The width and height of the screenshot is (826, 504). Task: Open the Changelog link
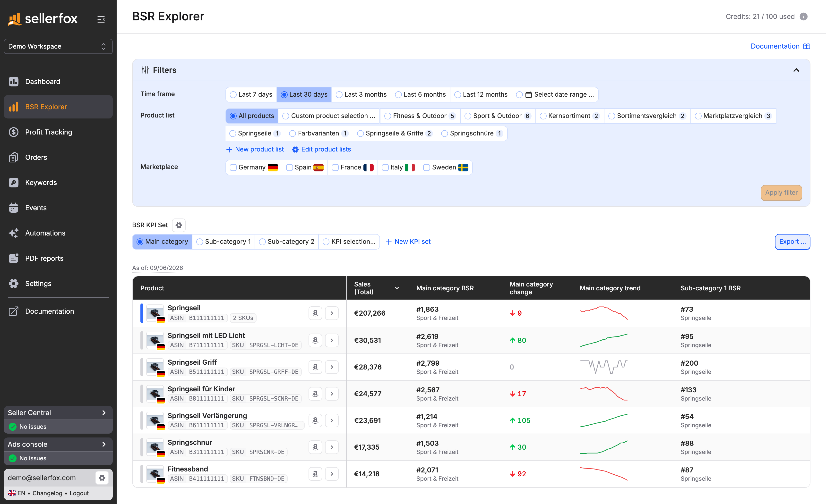pyautogui.click(x=47, y=493)
